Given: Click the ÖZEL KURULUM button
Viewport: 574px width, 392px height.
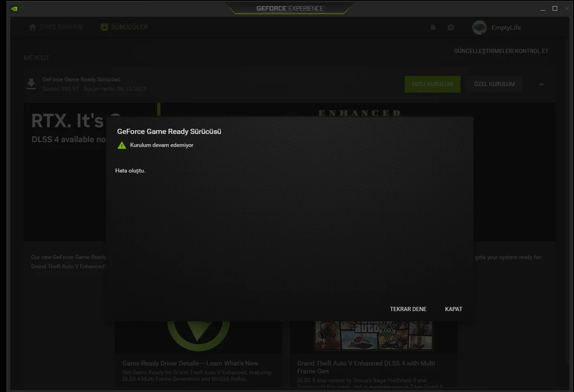Looking at the screenshot, I should pyautogui.click(x=494, y=84).
